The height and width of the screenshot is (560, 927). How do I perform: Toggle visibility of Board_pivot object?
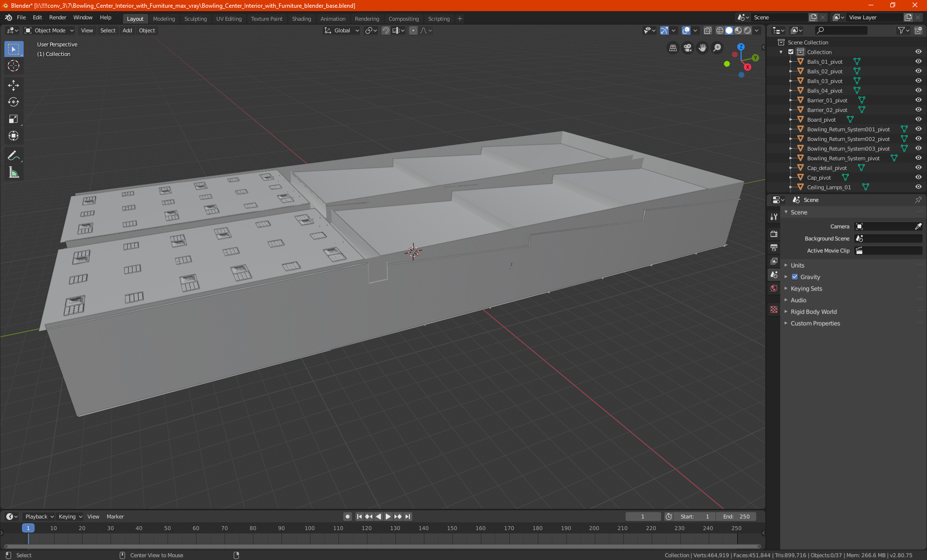click(x=918, y=119)
